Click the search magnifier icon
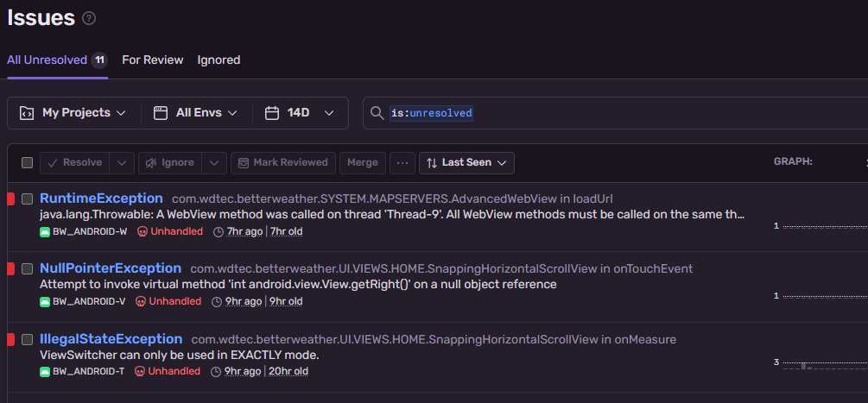 (x=377, y=113)
